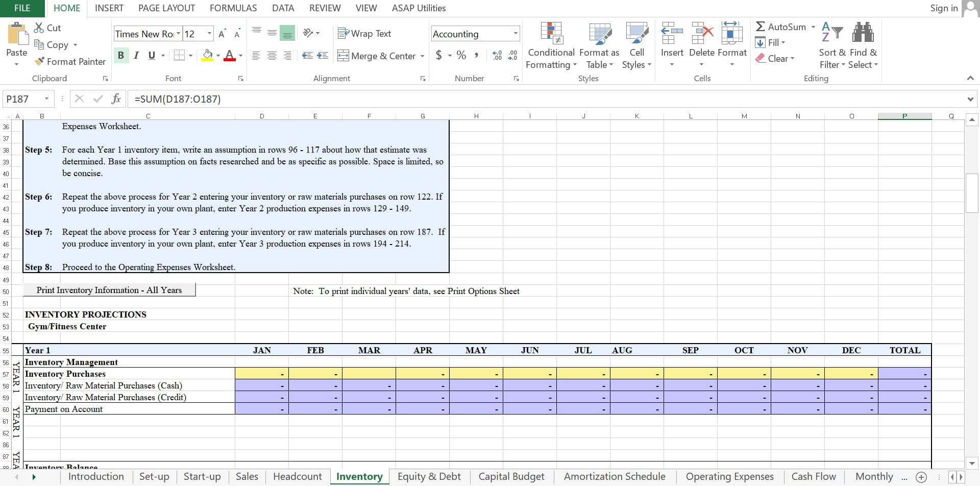The height and width of the screenshot is (486, 980).
Task: Toggle Merge & Center
Action: (x=378, y=56)
